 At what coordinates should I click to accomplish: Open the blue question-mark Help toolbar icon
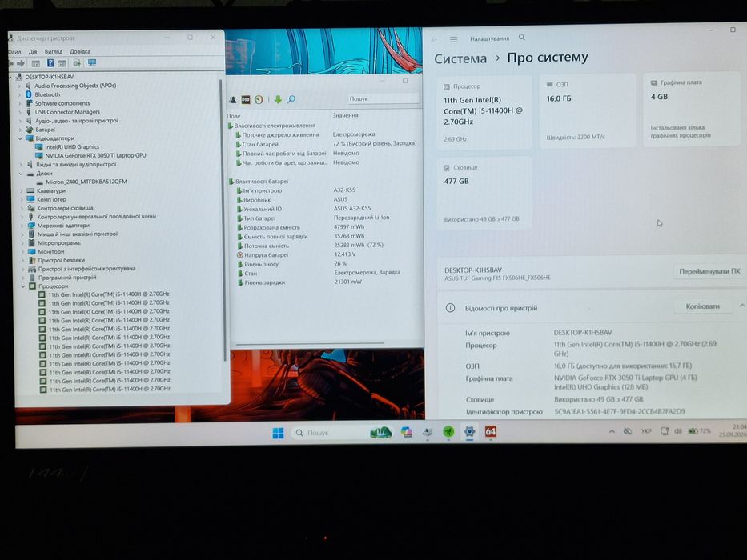point(50,63)
